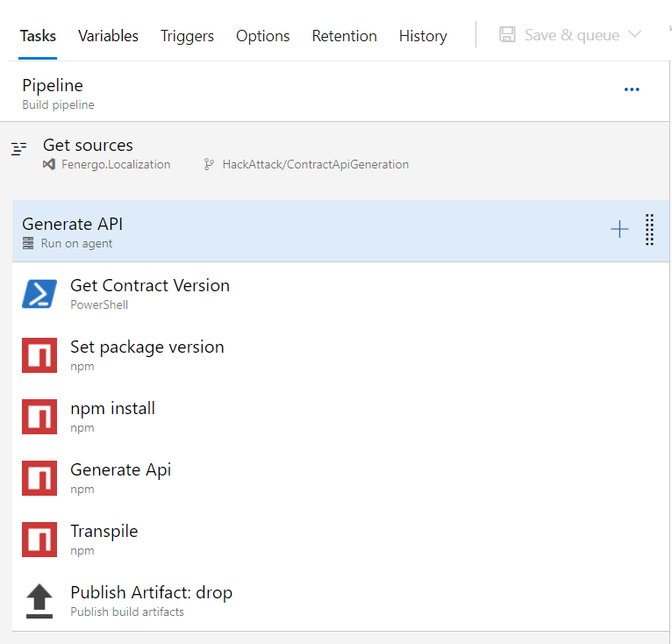Click the Save & queue button
Image resolution: width=672 pixels, height=644 pixels.
click(560, 35)
